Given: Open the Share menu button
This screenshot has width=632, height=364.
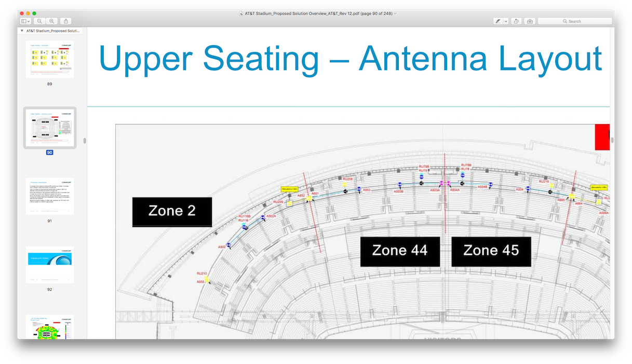Looking at the screenshot, I should (66, 21).
